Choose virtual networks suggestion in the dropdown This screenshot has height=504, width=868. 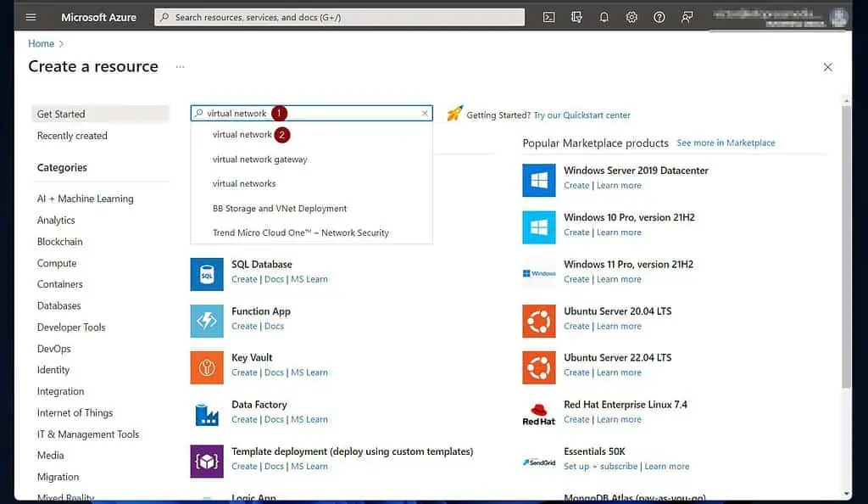click(244, 183)
